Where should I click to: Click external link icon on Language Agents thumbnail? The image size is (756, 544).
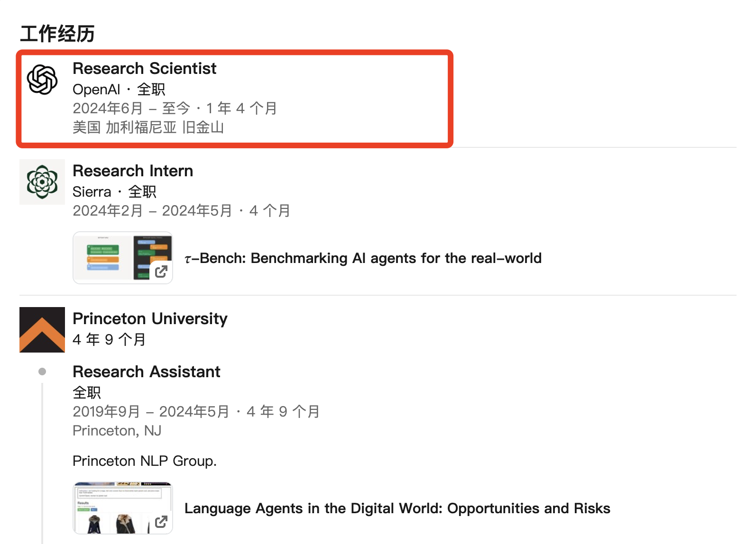[161, 522]
